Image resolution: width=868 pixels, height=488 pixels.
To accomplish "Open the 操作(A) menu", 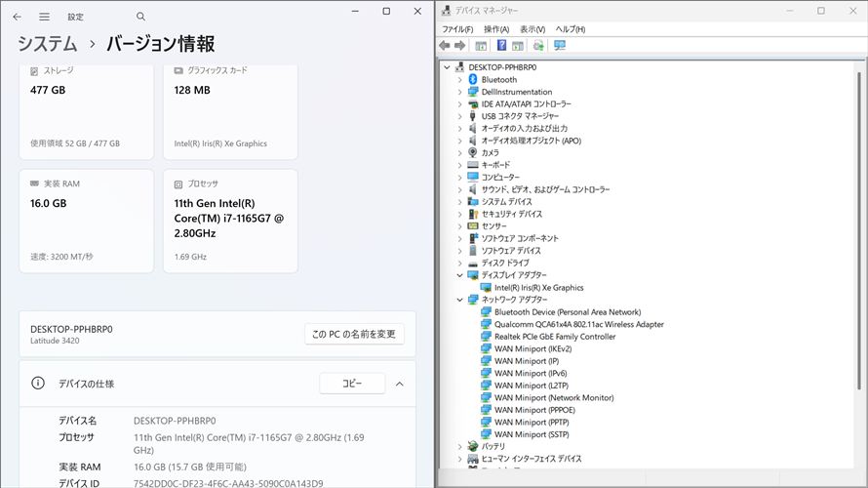I will click(x=496, y=29).
